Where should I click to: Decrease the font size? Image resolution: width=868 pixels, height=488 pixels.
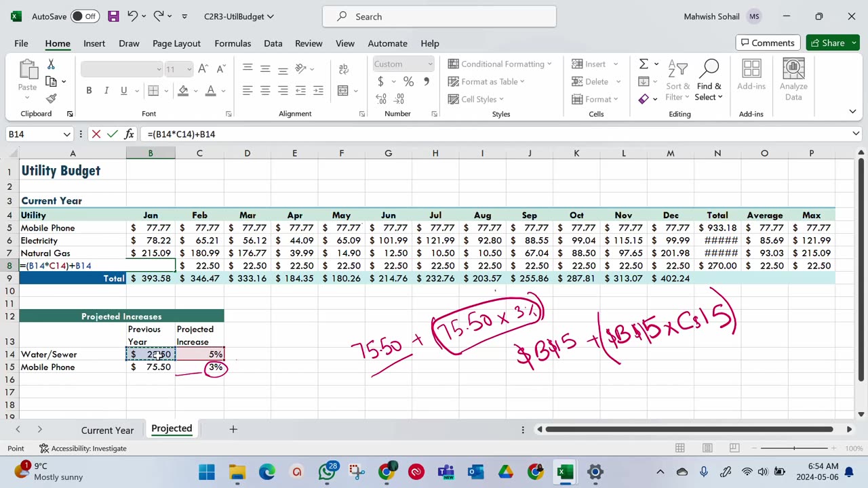[x=221, y=68]
